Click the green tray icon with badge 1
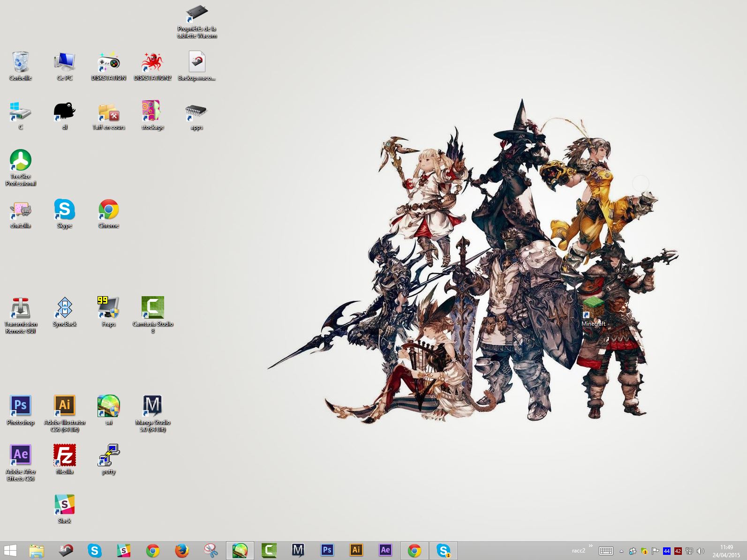 click(x=644, y=551)
